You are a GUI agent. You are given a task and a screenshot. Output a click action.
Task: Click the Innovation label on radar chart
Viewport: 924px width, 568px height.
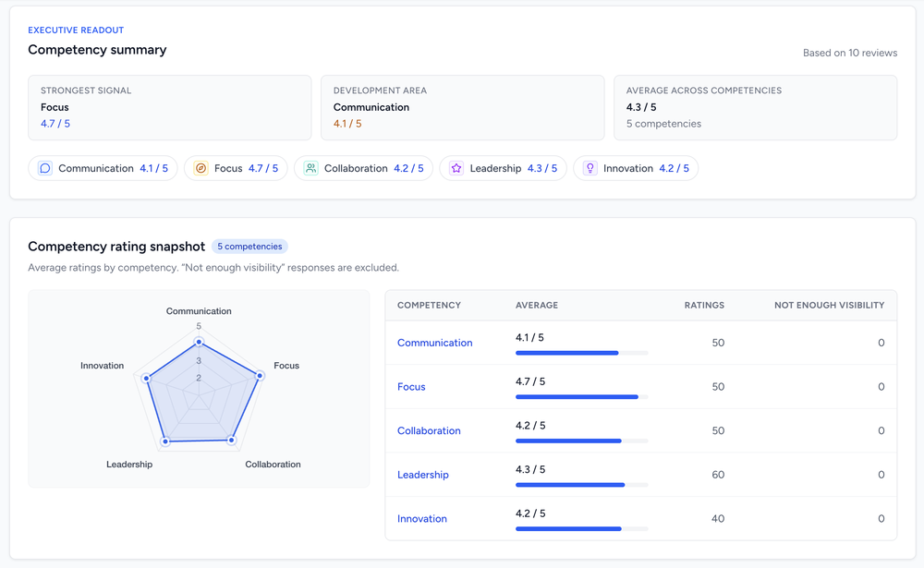click(x=102, y=366)
